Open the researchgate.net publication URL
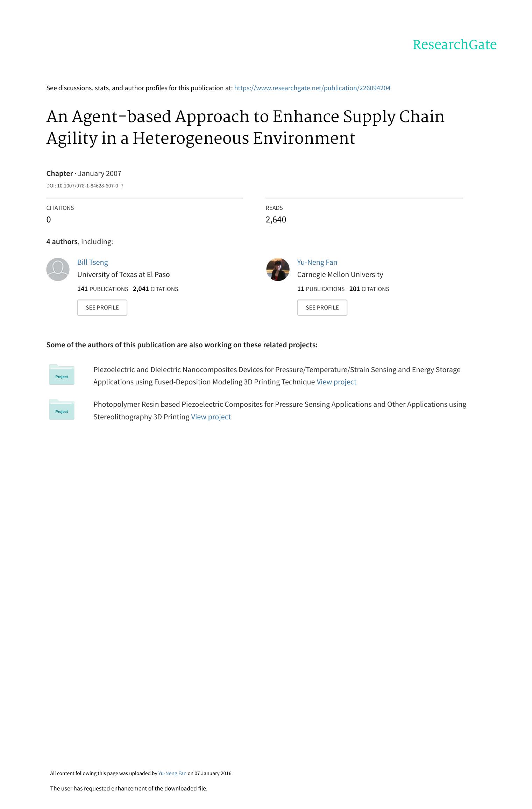 tap(312, 88)
